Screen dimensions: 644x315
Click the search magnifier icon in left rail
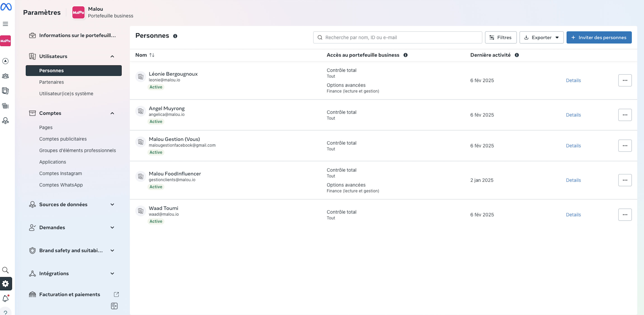point(5,270)
